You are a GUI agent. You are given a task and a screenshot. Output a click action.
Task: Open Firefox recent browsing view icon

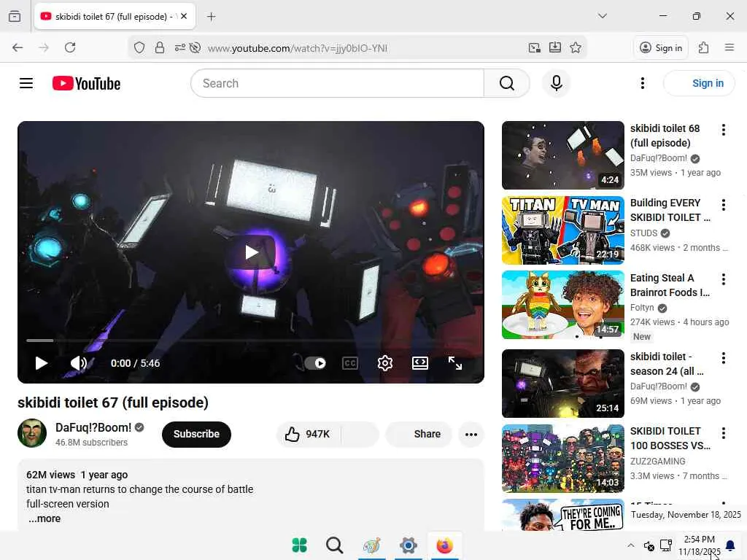pyautogui.click(x=15, y=16)
